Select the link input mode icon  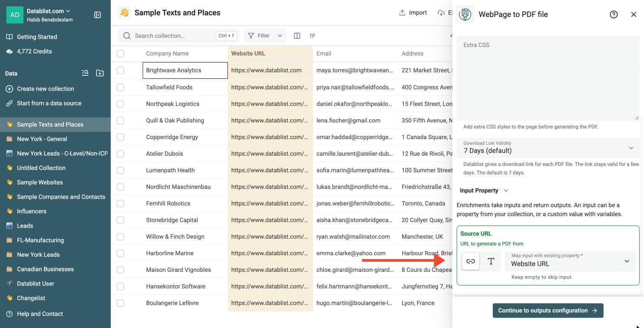coord(471,261)
